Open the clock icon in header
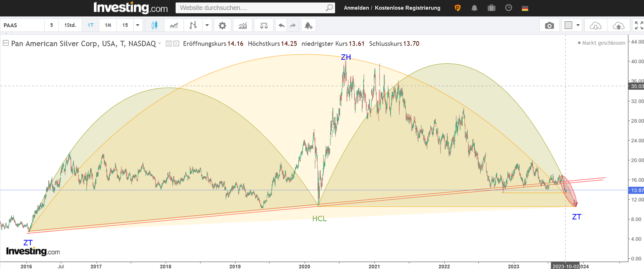The image size is (644, 269). pos(509,8)
